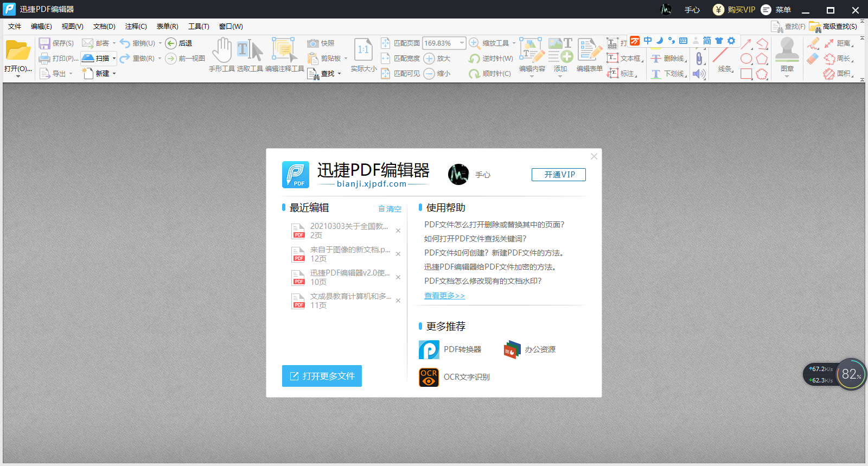Screen dimensions: 868x466
Task: Apply 删除线 strikethrough annotation
Action: pos(668,59)
